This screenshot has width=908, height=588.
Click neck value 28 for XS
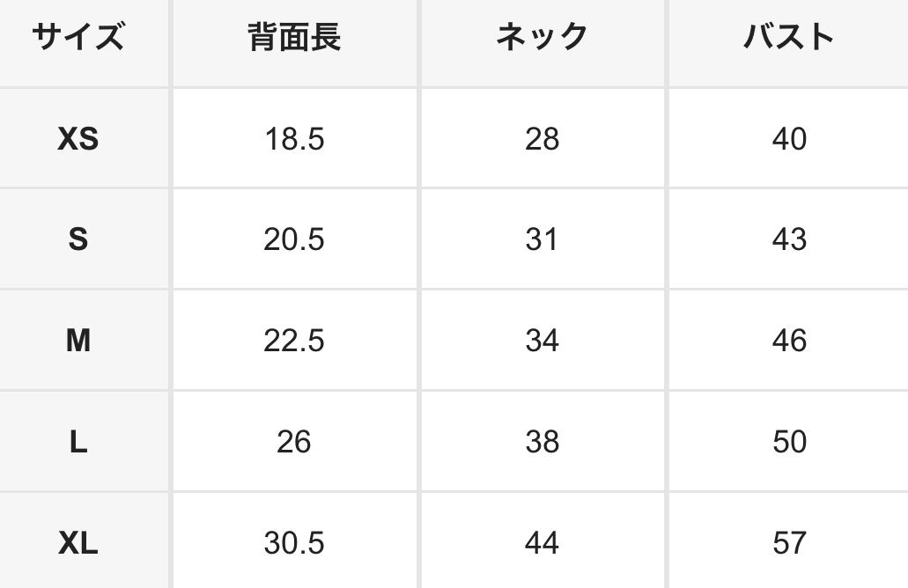(542, 139)
